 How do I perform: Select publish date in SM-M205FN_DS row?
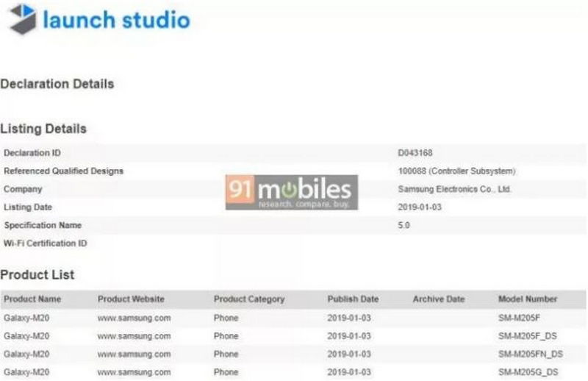pyautogui.click(x=349, y=354)
